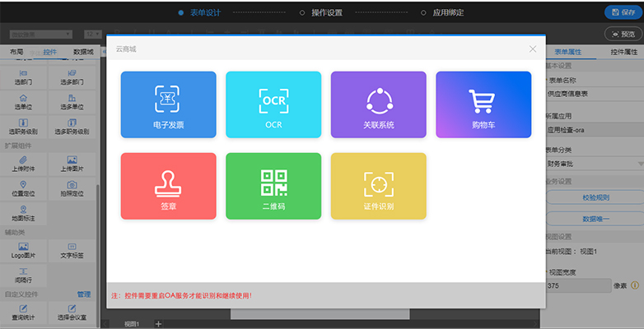
Task: Click the 管理 link for custom controls
Action: tap(83, 294)
